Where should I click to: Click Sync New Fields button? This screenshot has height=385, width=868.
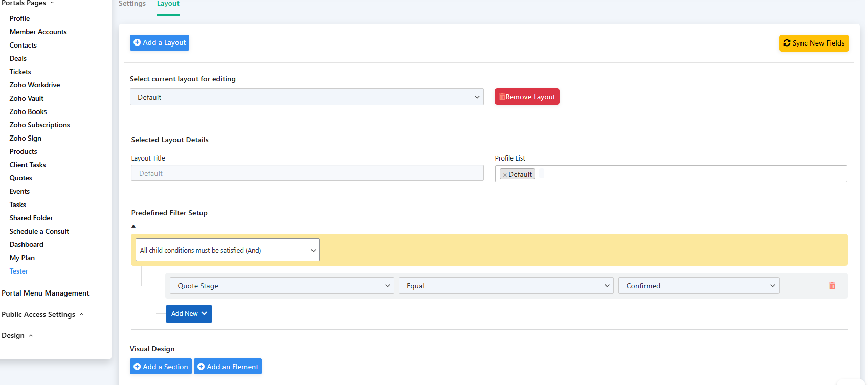813,43
